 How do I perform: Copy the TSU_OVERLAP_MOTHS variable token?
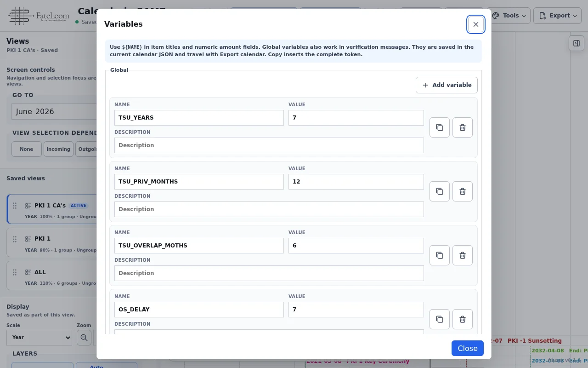point(439,255)
